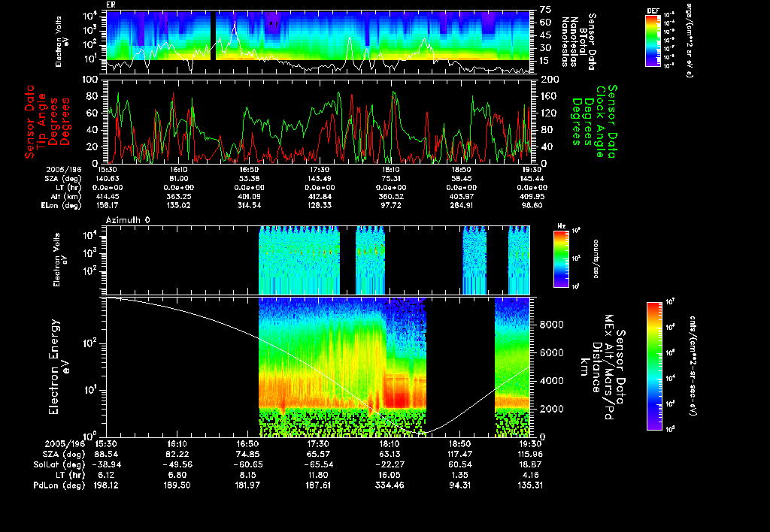Click the Hz counts/sec color bar
This screenshot has height=532, width=770.
561,258
